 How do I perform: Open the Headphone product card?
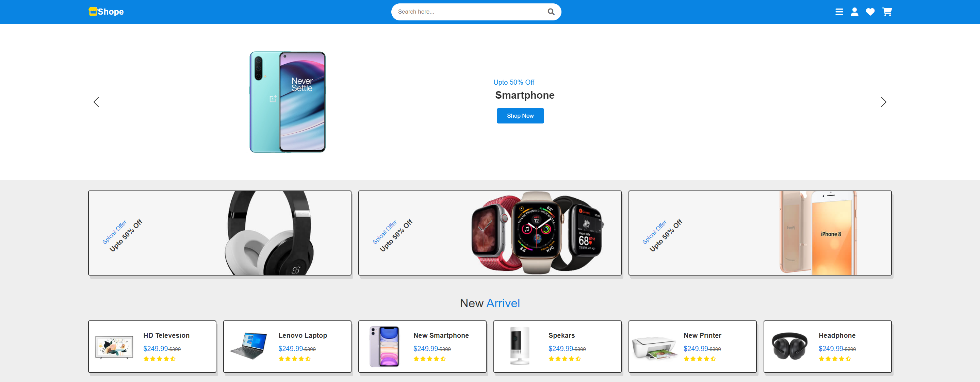tap(828, 346)
